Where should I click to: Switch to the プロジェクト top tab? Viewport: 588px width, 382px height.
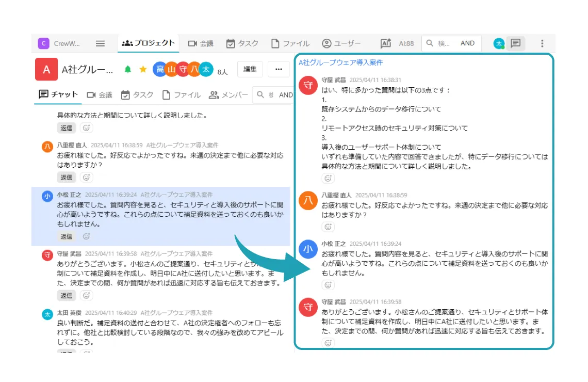(149, 43)
